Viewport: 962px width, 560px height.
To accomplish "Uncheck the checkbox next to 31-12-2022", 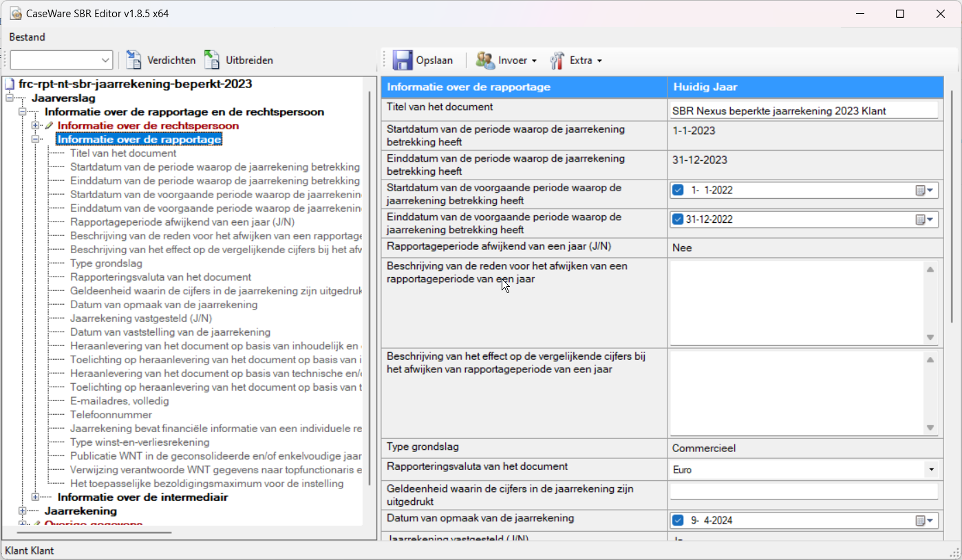I will pyautogui.click(x=678, y=219).
